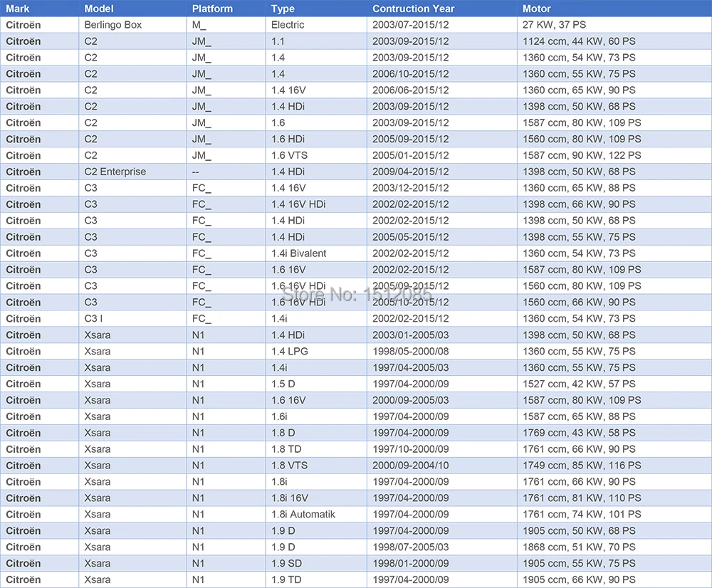Select the '1998/01-2000/09' year cell
The width and height of the screenshot is (712, 588).
tap(442, 564)
